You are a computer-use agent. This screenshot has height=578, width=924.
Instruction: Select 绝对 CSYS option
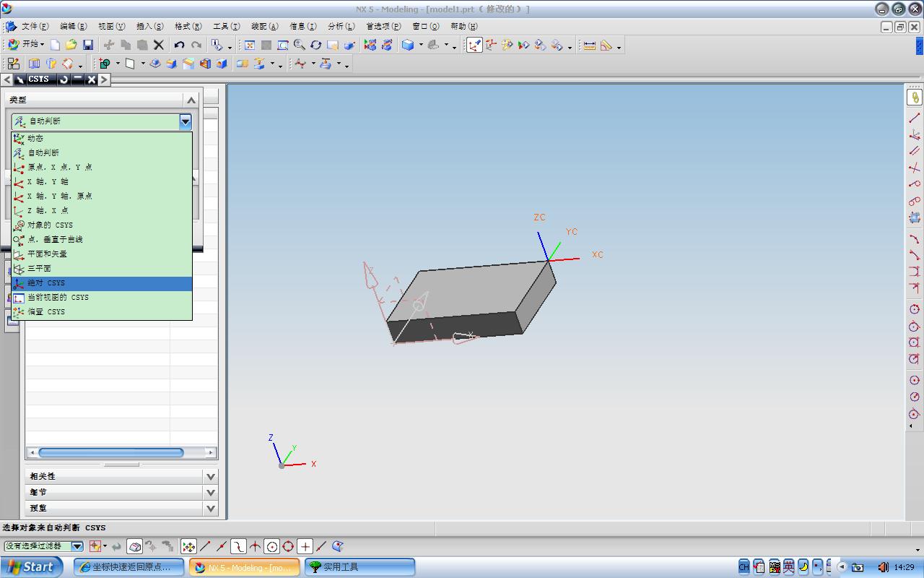point(102,282)
